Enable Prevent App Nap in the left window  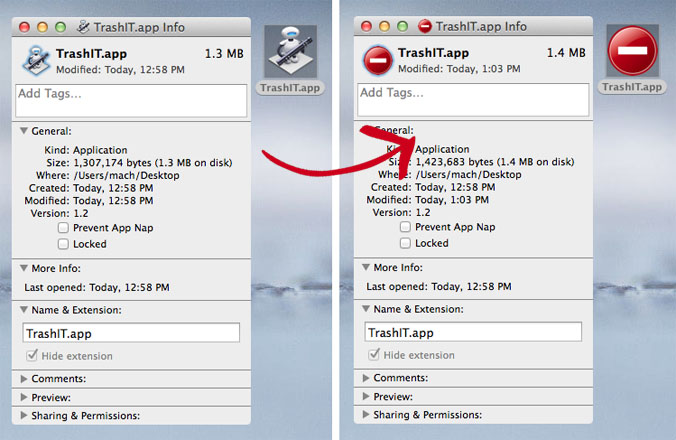(x=63, y=228)
